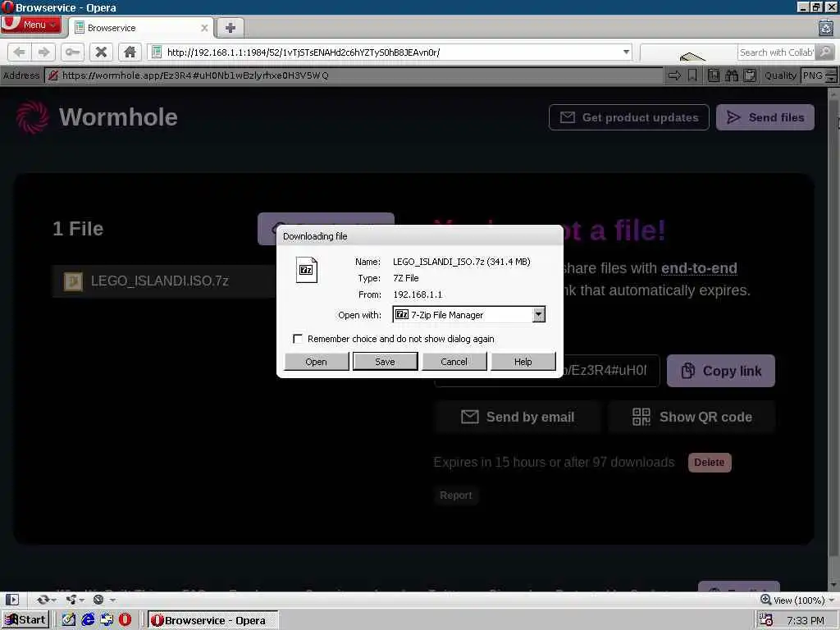The height and width of the screenshot is (630, 840).
Task: Go forward with the forward arrow
Action: (43, 52)
